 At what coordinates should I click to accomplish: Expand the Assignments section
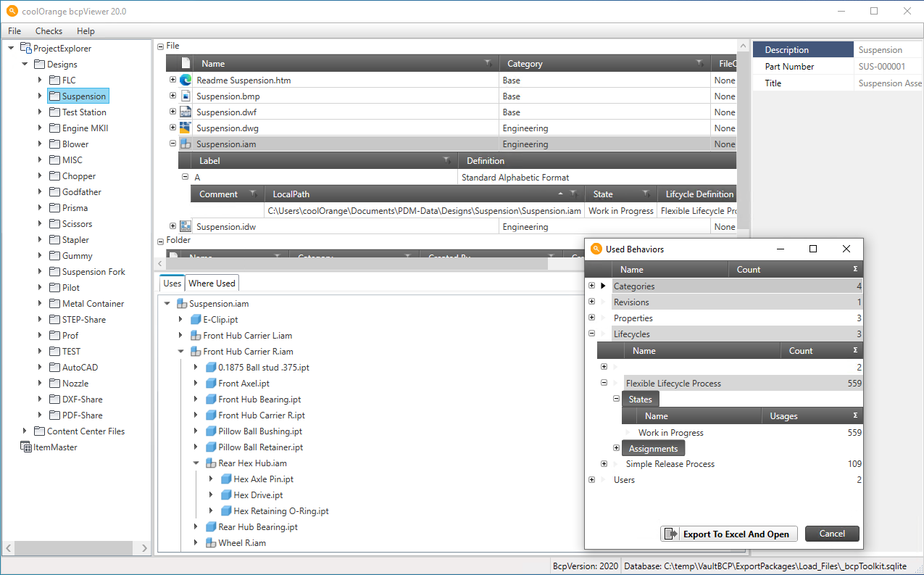point(617,449)
